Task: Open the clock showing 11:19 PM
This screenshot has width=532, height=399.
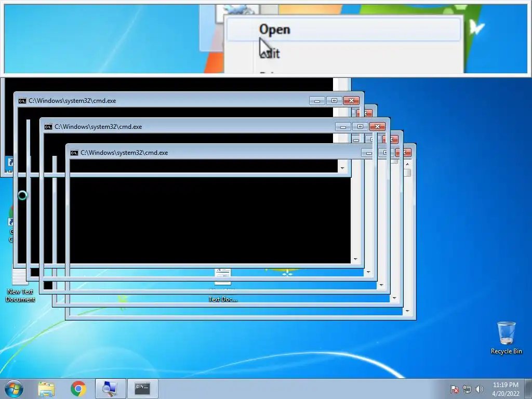Action: (x=506, y=389)
